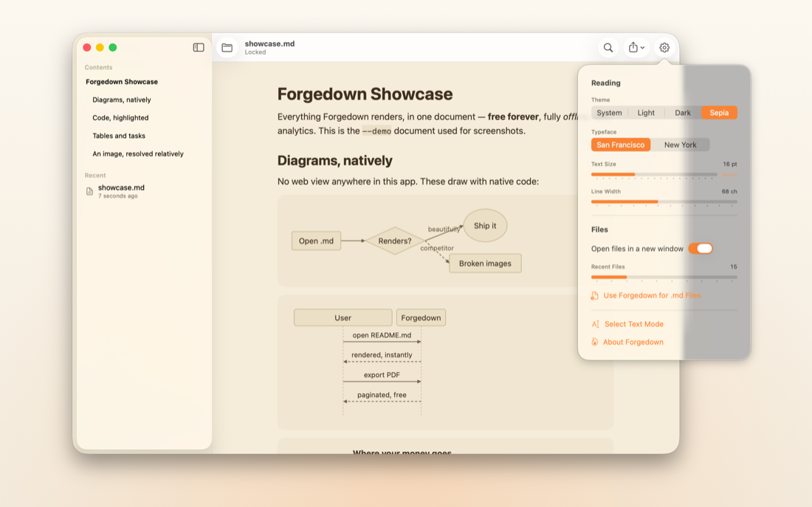Select the System theme
Screen dimensions: 812x507
click(609, 113)
